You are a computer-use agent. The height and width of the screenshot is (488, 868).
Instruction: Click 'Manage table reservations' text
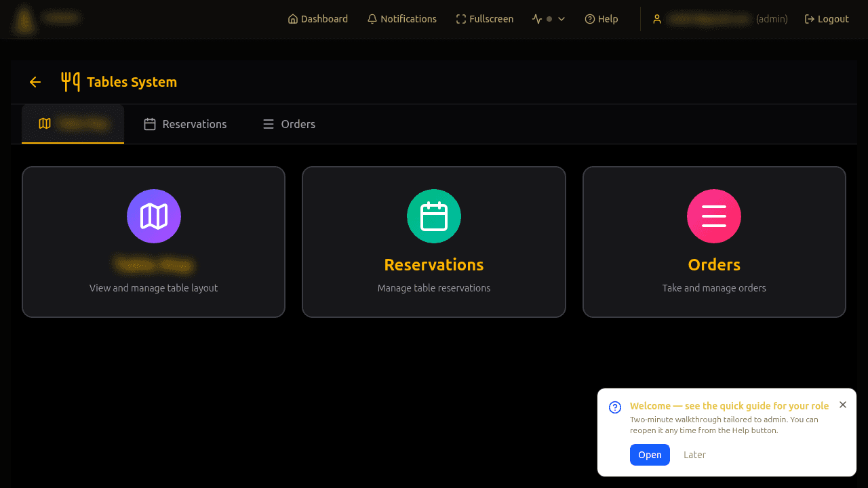(x=434, y=288)
